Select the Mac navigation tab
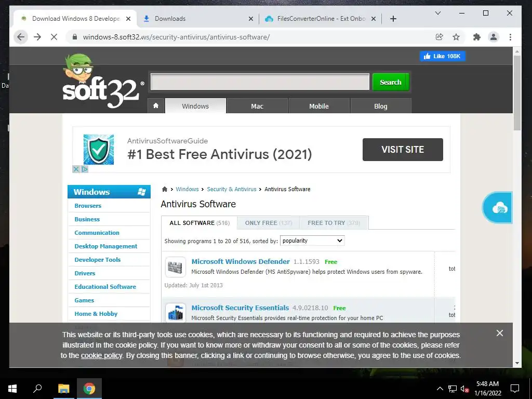This screenshot has height=399, width=532. pos(257,106)
